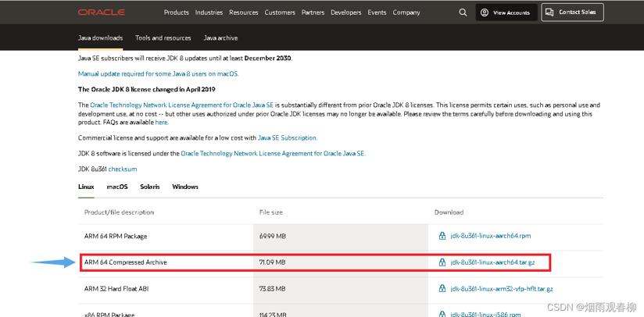Open the Java SE Subscription link

click(287, 137)
